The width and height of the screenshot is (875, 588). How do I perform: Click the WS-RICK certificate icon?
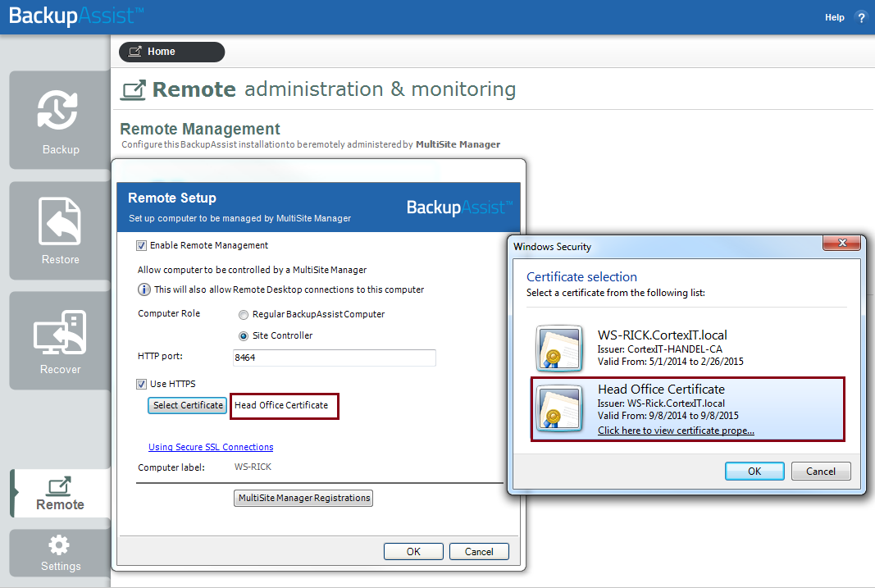559,349
